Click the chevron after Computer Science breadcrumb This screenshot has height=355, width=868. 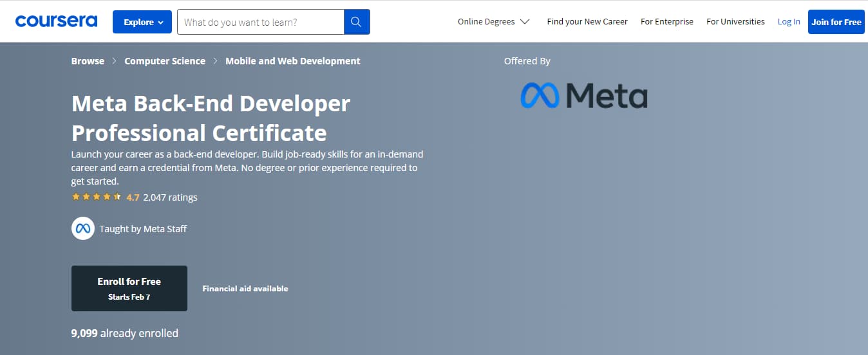click(x=215, y=61)
